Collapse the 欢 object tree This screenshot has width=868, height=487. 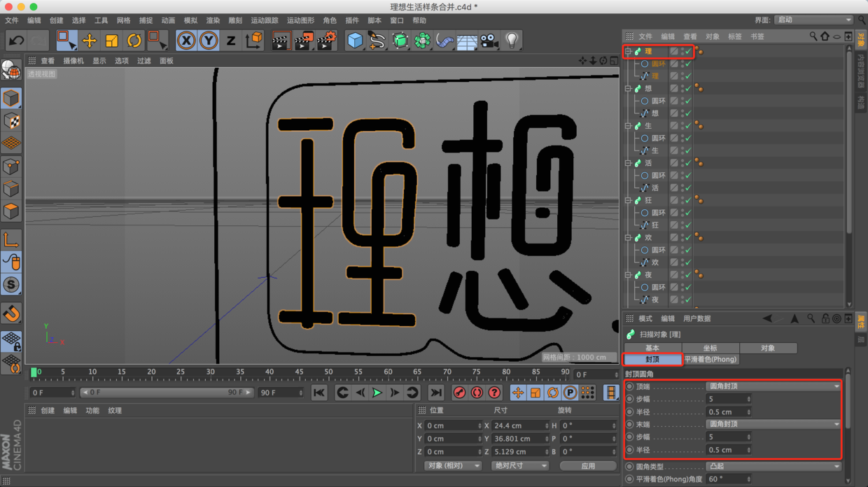coord(628,238)
